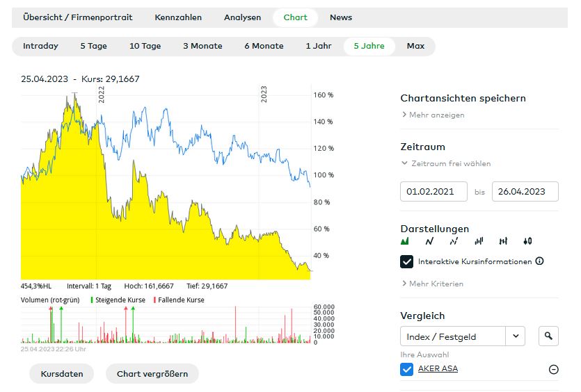The image size is (581, 392).
Task: Open info icon beside Interaktive Kursinformationen
Action: 540,261
